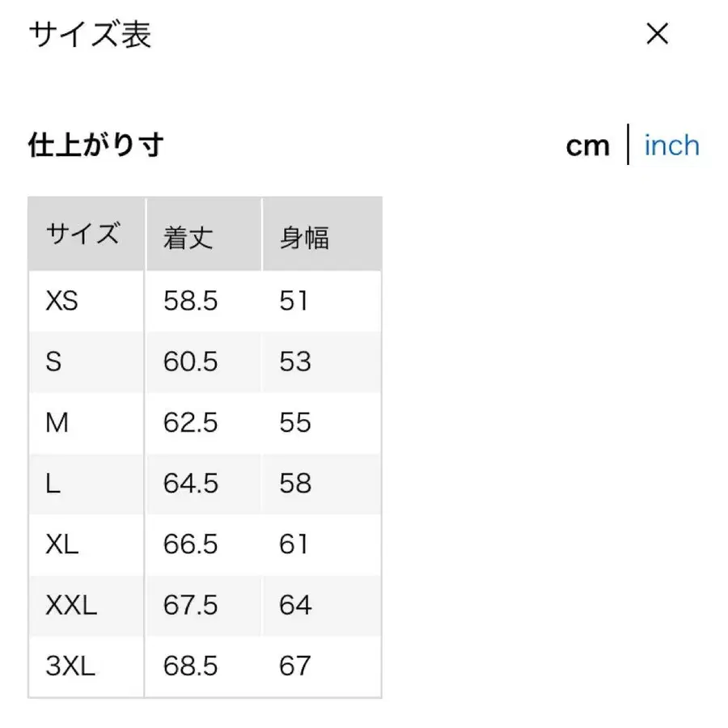Select cm as the measurement unit
728x728 pixels.
click(x=588, y=146)
